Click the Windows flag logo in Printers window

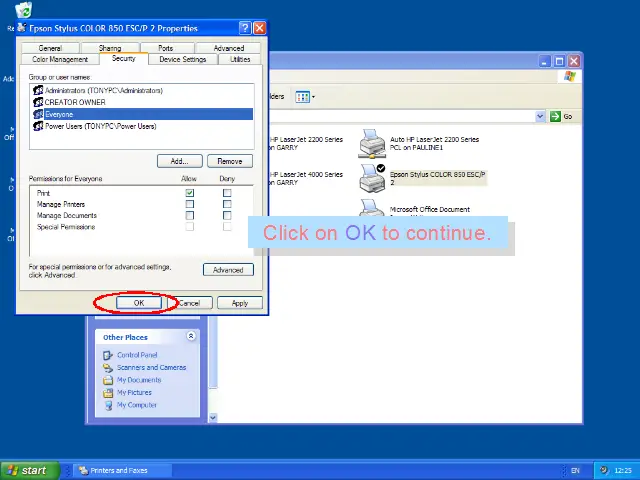[x=570, y=76]
